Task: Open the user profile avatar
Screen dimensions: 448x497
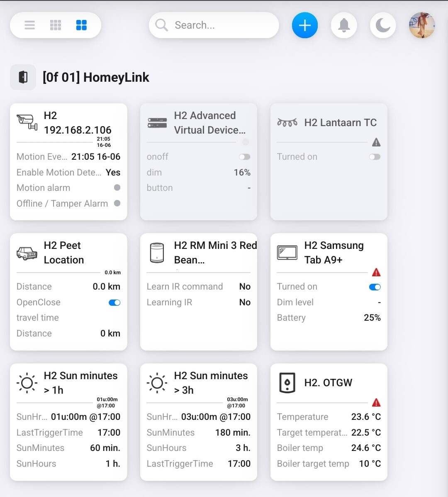Action: [x=422, y=25]
